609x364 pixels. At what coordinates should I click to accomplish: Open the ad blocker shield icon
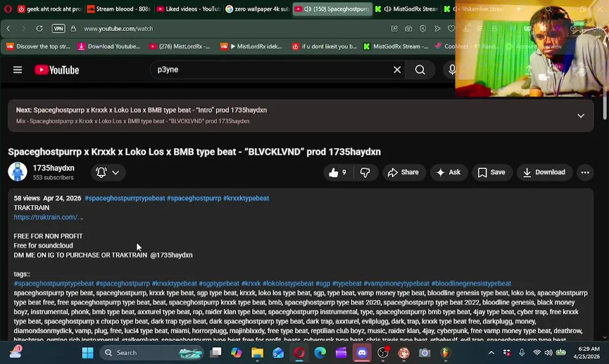point(423,29)
